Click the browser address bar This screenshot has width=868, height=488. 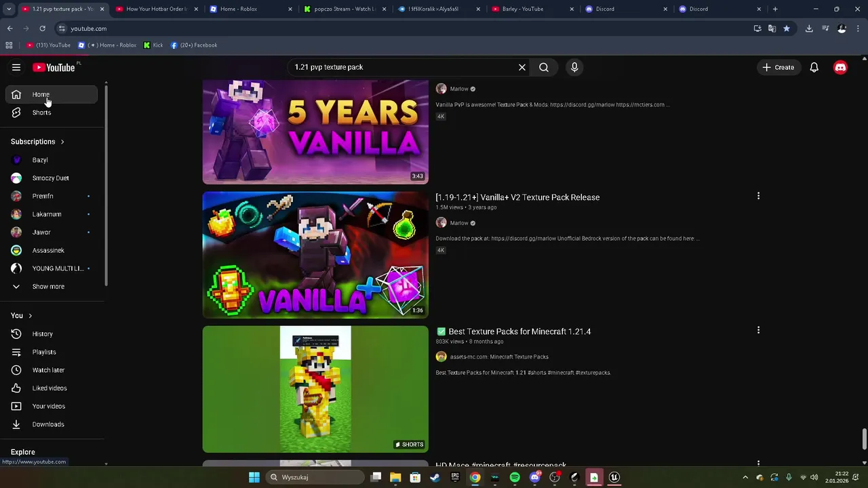pos(403,28)
